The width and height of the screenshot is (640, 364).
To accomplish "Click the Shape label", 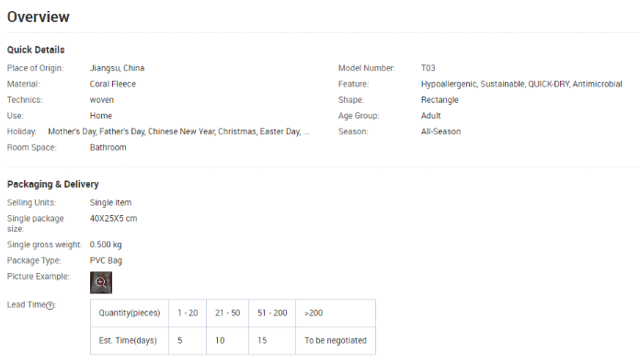I will 350,100.
